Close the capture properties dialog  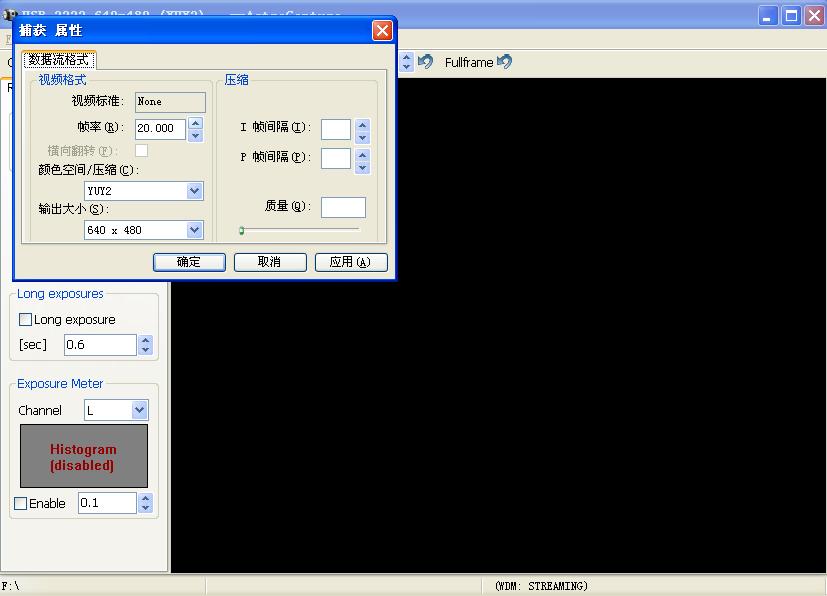(382, 30)
